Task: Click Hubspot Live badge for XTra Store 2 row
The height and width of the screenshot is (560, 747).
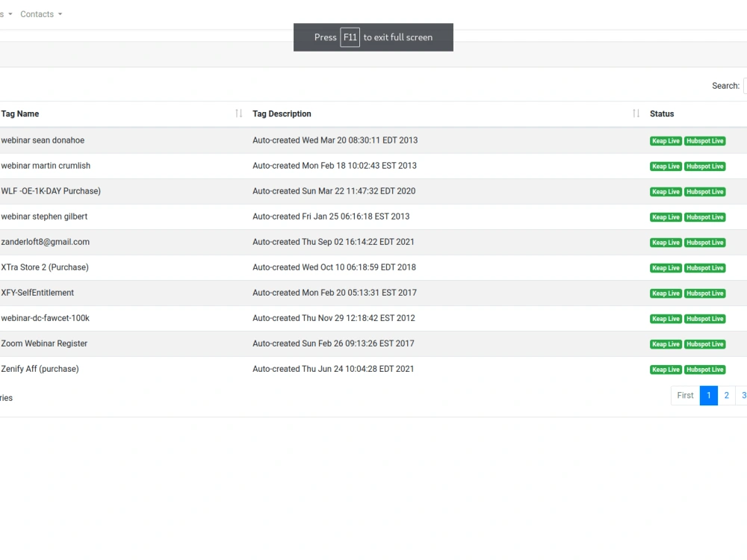Action: point(704,268)
